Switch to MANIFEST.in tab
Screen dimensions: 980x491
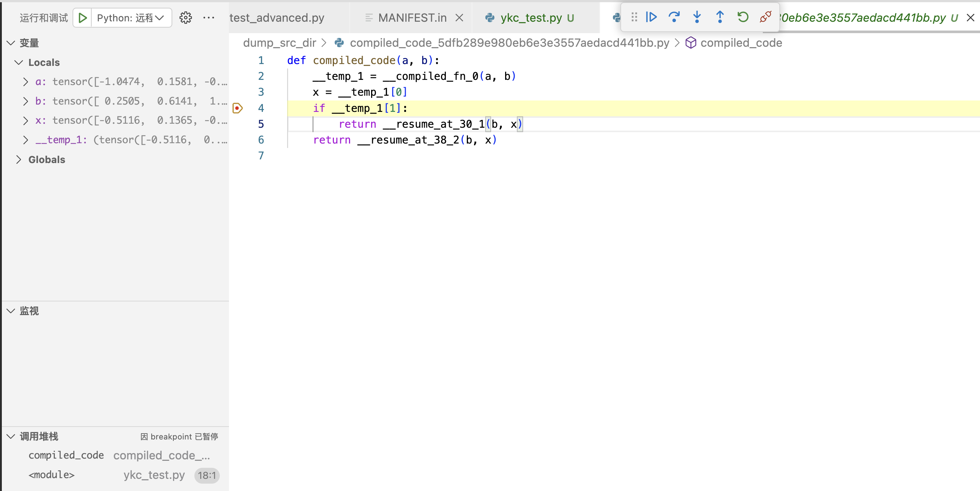point(412,18)
